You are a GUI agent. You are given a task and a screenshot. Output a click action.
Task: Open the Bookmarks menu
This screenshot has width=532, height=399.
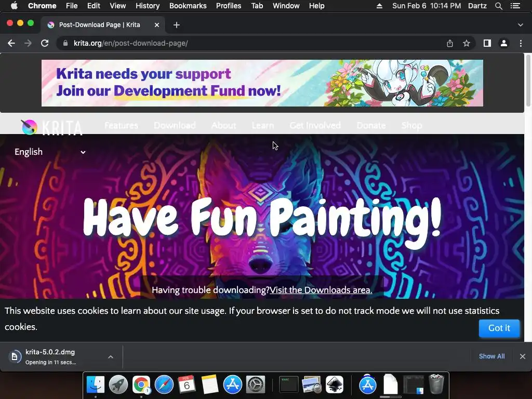click(188, 6)
